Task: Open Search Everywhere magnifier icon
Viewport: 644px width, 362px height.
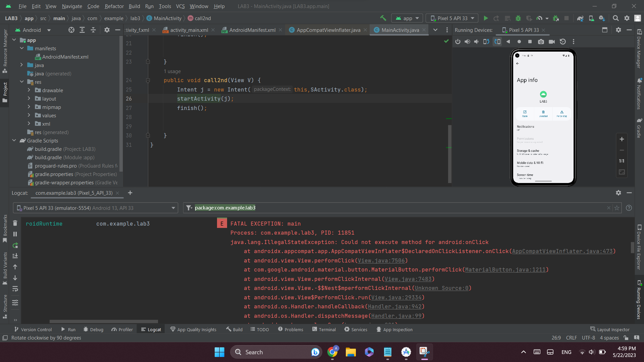Action: pyautogui.click(x=616, y=18)
